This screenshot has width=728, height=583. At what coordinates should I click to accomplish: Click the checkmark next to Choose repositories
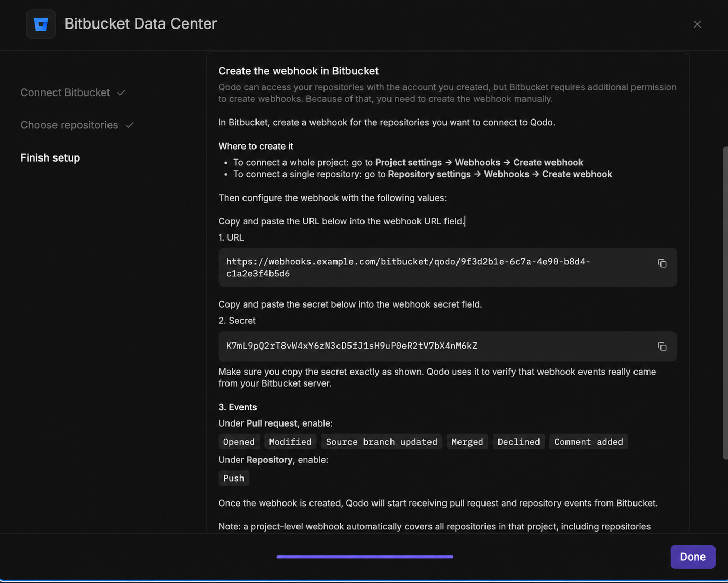click(x=130, y=125)
